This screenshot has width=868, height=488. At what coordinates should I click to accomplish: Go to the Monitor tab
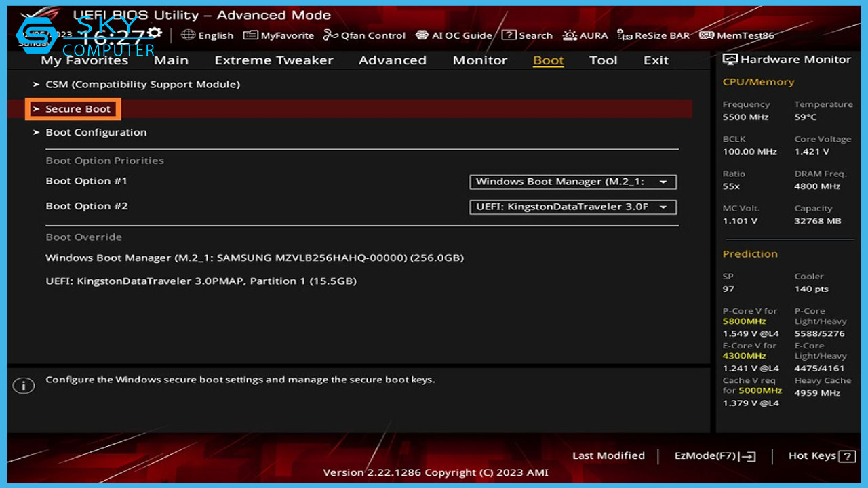[x=480, y=60]
